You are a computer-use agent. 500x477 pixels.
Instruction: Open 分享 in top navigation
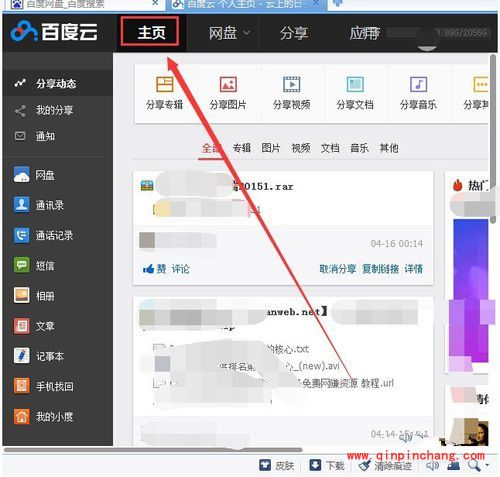pos(294,33)
